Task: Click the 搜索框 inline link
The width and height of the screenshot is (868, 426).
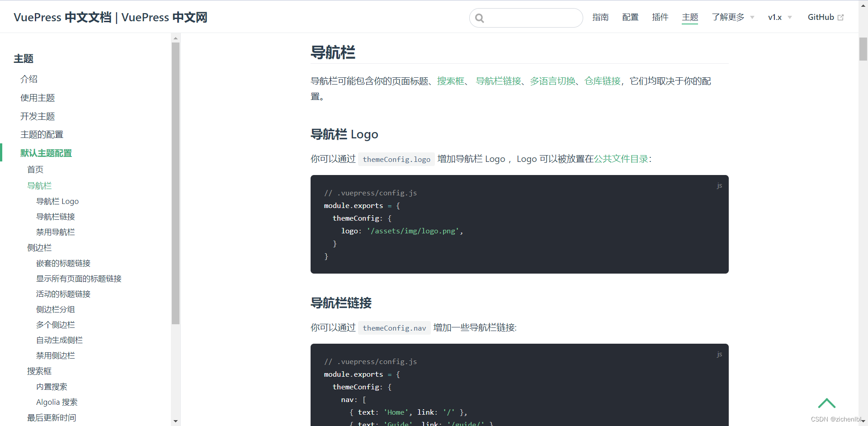Action: point(451,81)
